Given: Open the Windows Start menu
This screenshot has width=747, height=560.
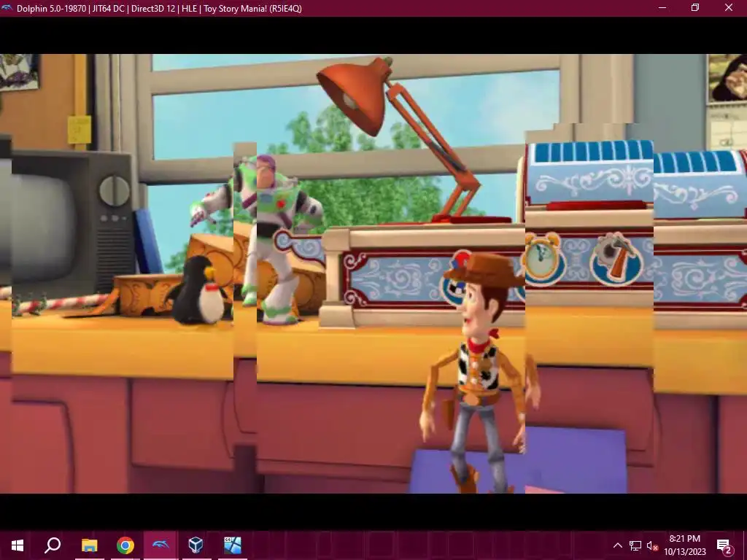Looking at the screenshot, I should coord(18,545).
